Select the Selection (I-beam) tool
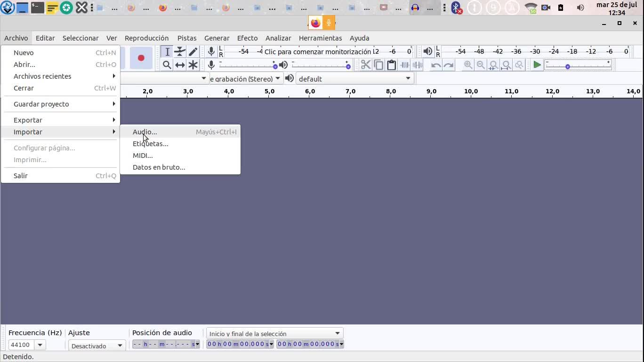Image resolution: width=644 pixels, height=362 pixels. pyautogui.click(x=167, y=52)
